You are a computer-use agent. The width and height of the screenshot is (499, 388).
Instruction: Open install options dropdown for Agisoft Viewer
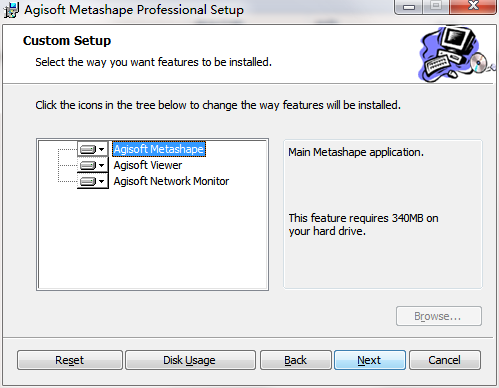(93, 165)
